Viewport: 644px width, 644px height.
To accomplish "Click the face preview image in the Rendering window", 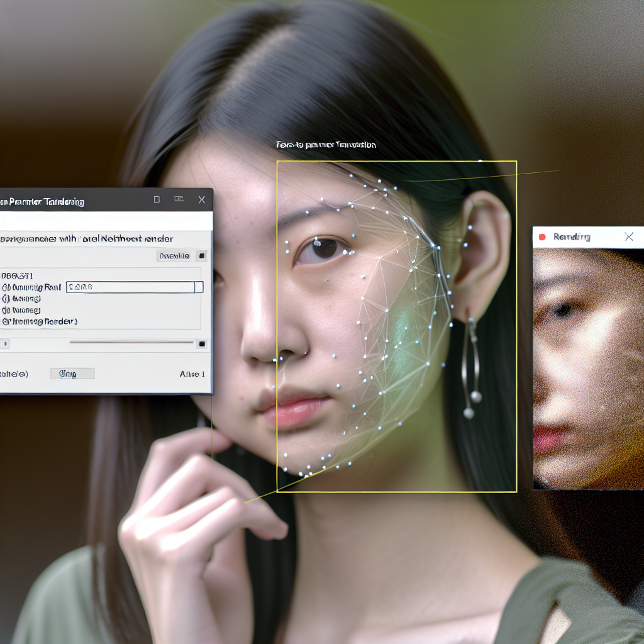I will 588,369.
